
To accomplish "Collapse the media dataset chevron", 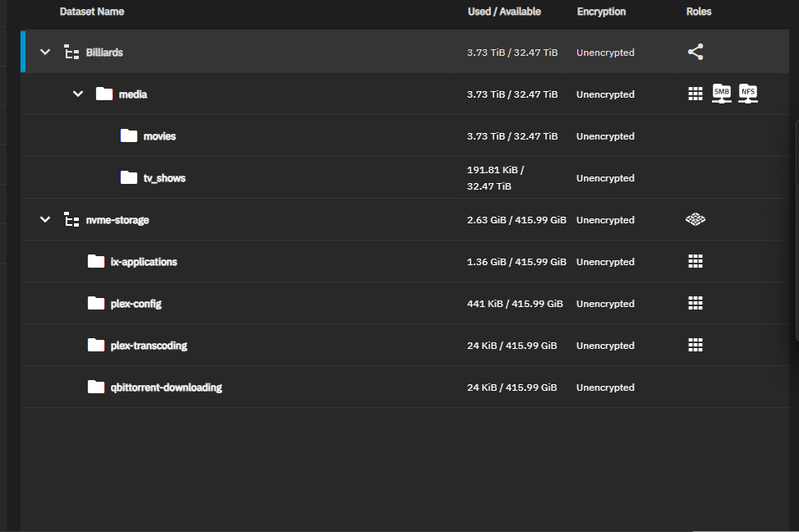I will 78,94.
